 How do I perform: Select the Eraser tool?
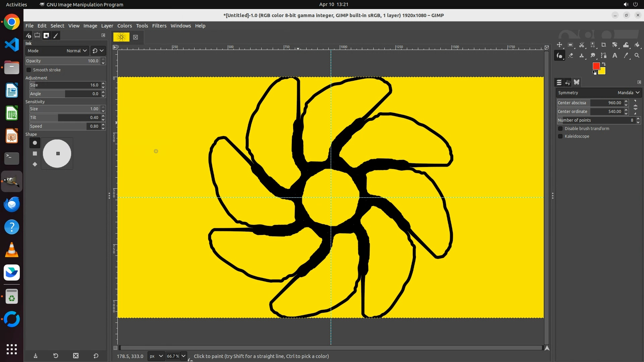point(571,56)
